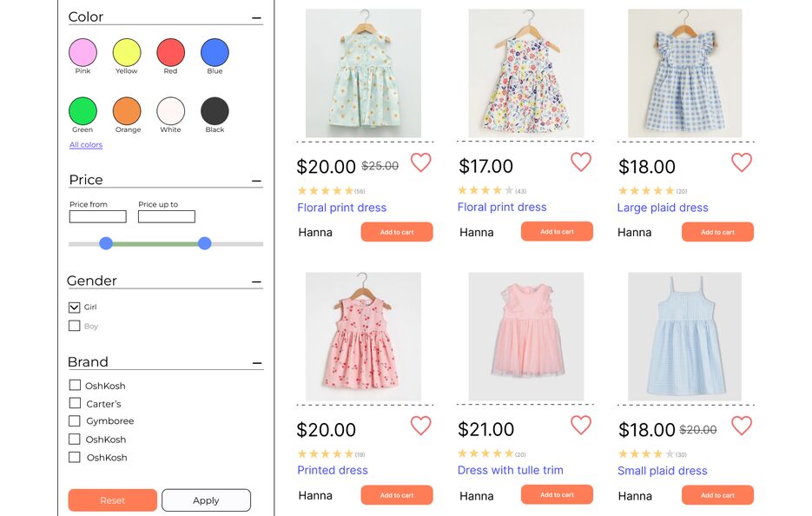Like the Small plaid dress heart icon
This screenshot has width=812, height=516.
point(741,426)
